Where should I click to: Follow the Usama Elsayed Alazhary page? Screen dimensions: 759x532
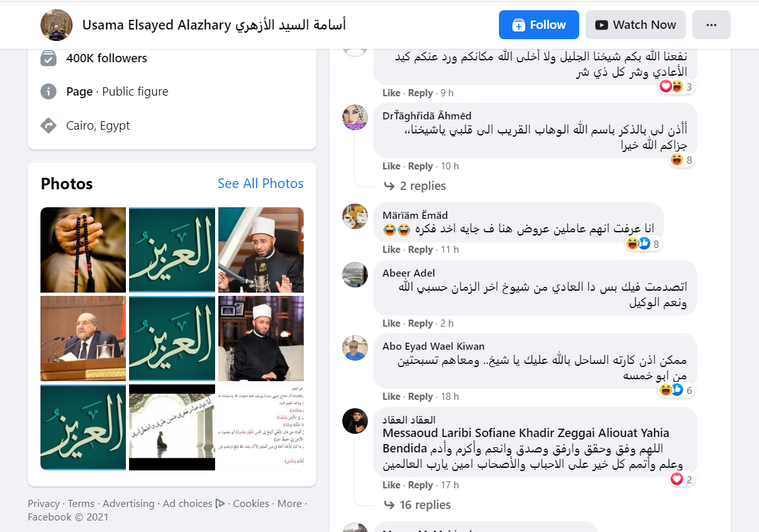[539, 24]
